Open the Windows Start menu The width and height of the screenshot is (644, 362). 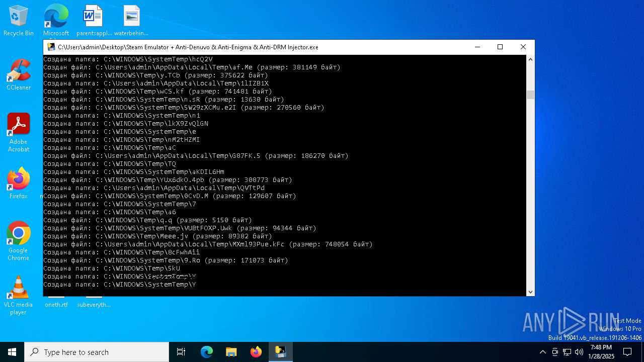(12, 352)
